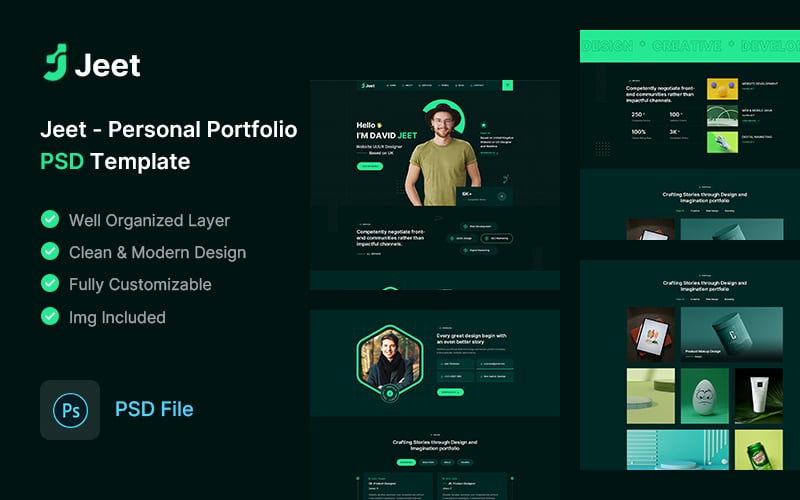Click the Jeet logo at top left
The width and height of the screenshot is (800, 500).
point(91,65)
